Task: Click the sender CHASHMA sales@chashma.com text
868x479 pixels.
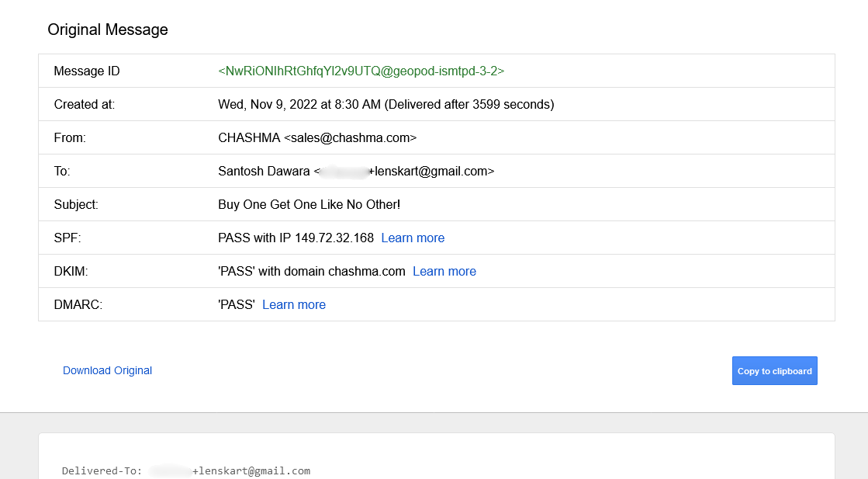Action: [x=317, y=138]
